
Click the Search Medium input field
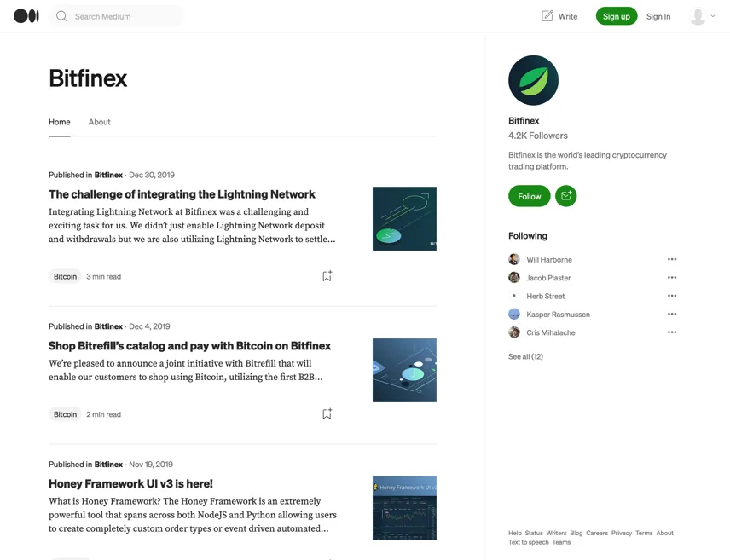coord(117,16)
